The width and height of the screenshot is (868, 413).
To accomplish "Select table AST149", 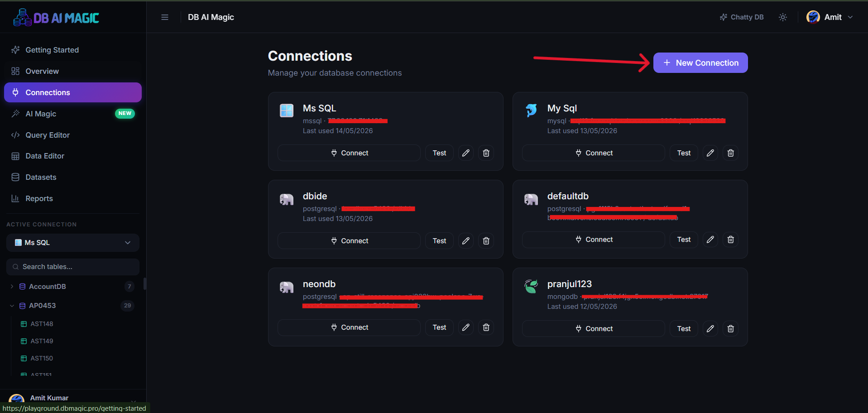I will click(42, 341).
